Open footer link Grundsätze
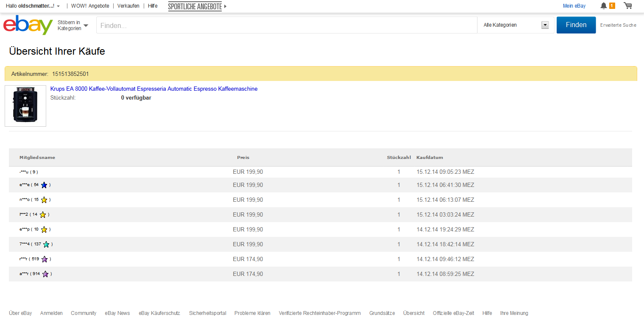This screenshot has height=320, width=644. point(382,313)
